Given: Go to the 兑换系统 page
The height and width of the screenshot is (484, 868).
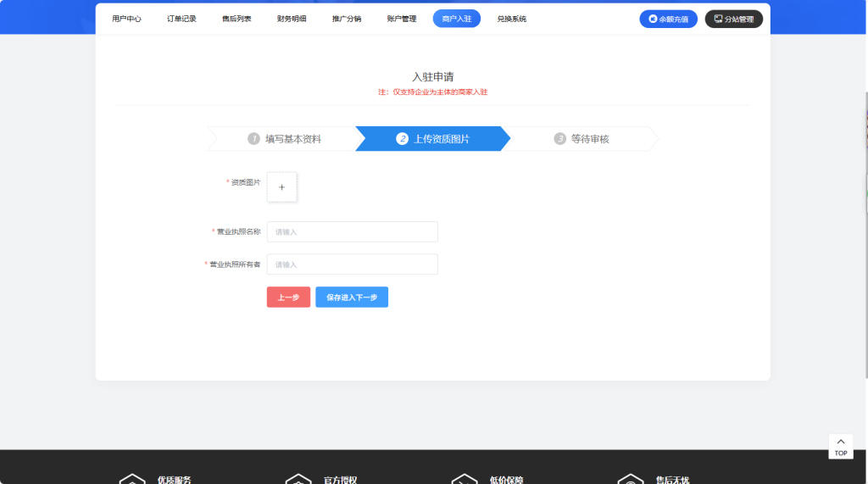Looking at the screenshot, I should [x=511, y=19].
